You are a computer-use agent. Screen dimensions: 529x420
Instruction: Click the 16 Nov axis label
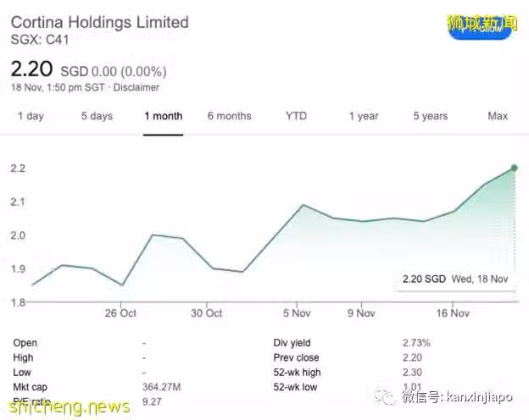click(453, 313)
